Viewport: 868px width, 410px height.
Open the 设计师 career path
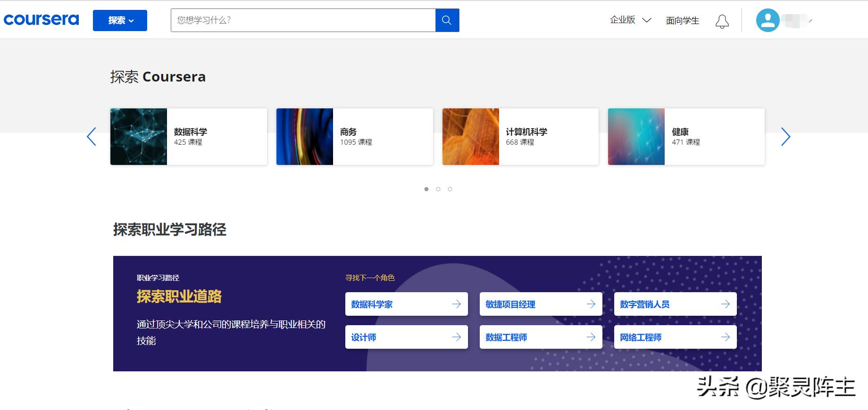click(x=407, y=337)
